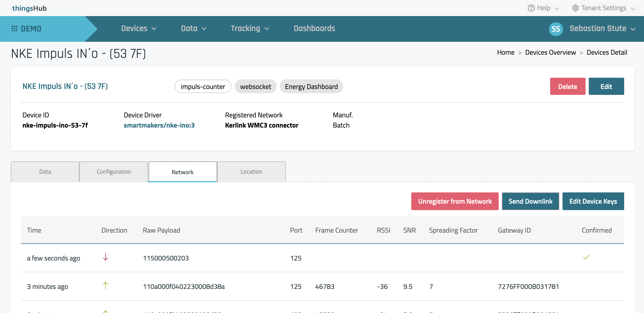Open the smartmakers/nke-ino:3 driver link
644x313 pixels.
click(159, 125)
